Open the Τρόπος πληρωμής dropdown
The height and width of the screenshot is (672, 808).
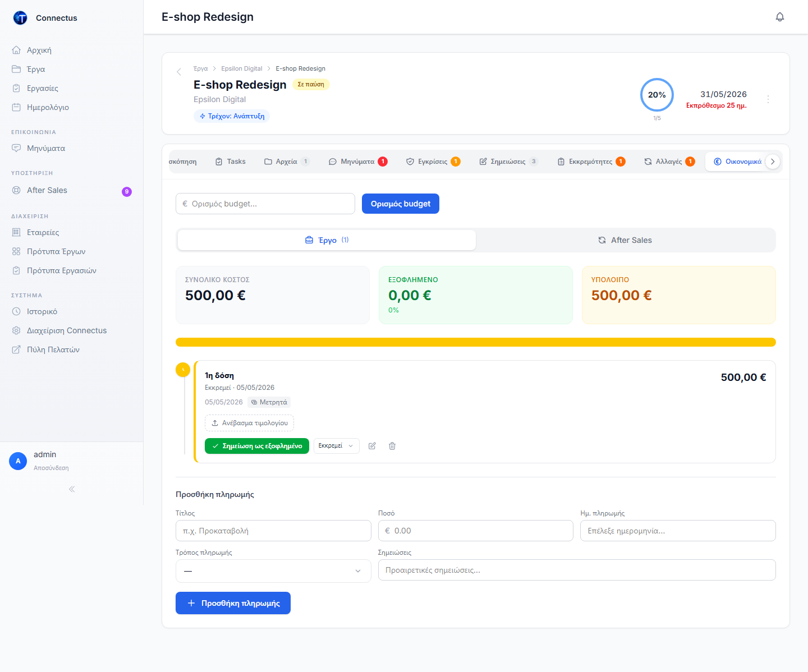pos(273,571)
